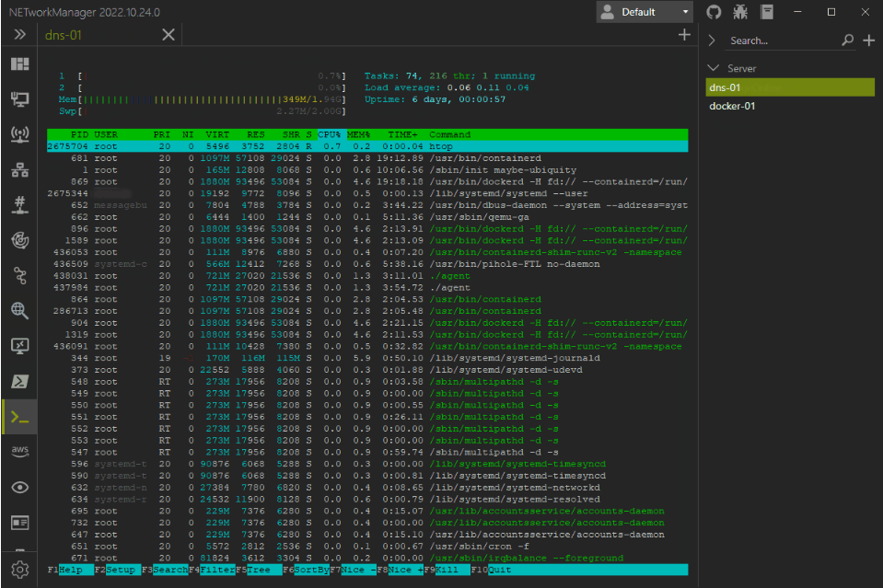The height and width of the screenshot is (588, 883).
Task: Open the Default profile dropdown
Action: click(645, 12)
